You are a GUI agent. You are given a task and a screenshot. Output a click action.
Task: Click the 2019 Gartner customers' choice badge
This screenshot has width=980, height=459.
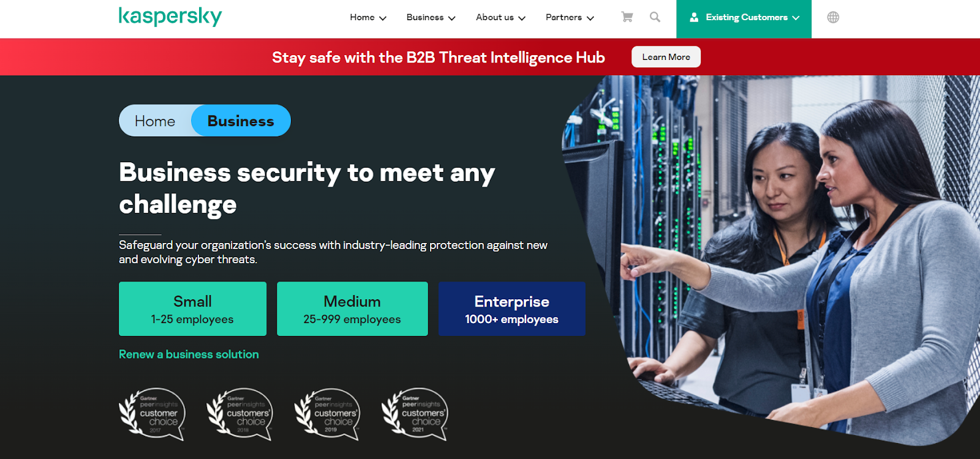coord(327,414)
